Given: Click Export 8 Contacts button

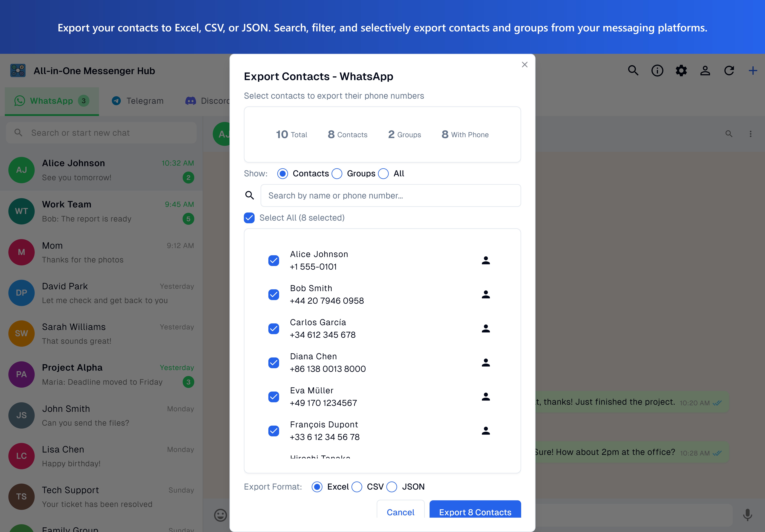Looking at the screenshot, I should coord(475,509).
